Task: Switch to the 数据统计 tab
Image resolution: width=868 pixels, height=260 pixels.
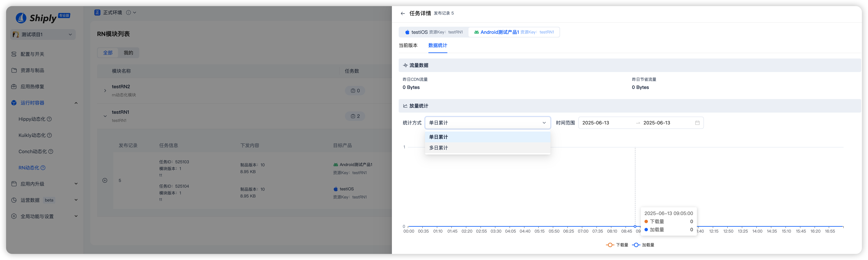Action: [438, 45]
